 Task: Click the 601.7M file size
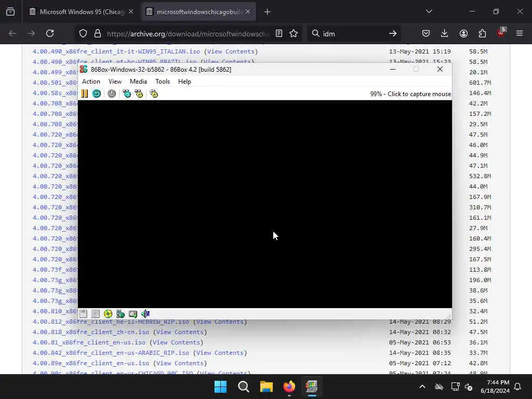click(480, 83)
